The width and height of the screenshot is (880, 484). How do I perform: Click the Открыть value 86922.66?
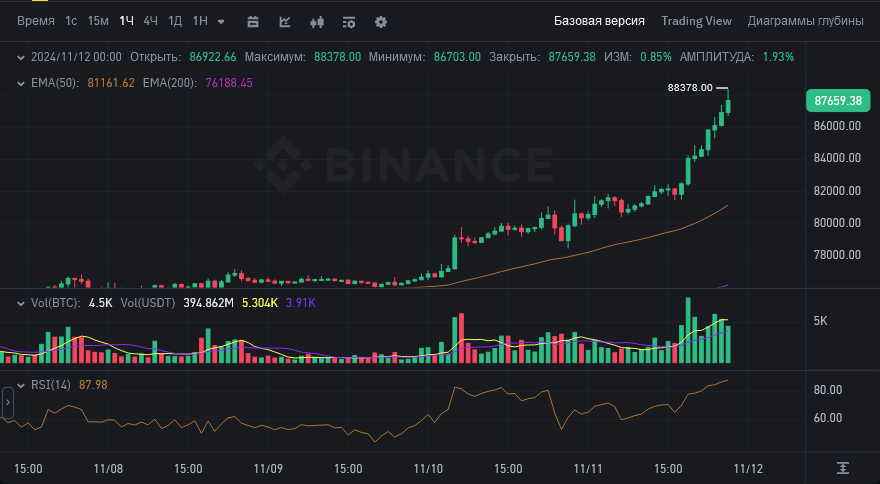coord(213,57)
